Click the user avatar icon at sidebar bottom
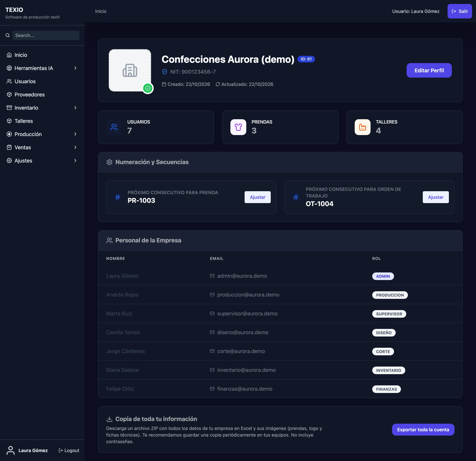Image resolution: width=476 pixels, height=461 pixels. tap(10, 450)
